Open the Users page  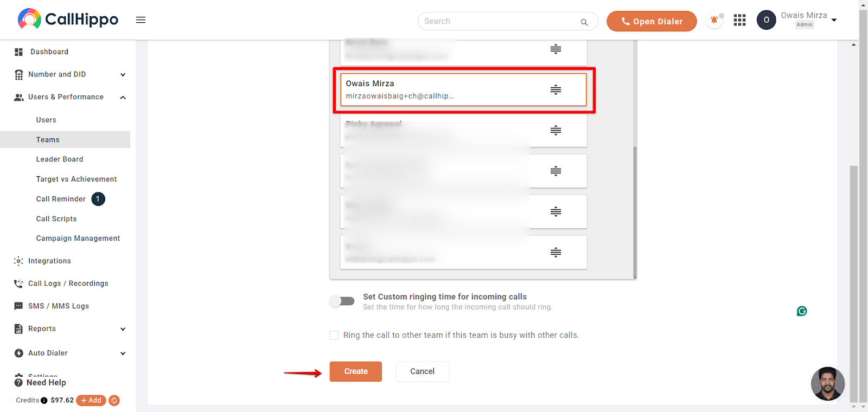46,120
